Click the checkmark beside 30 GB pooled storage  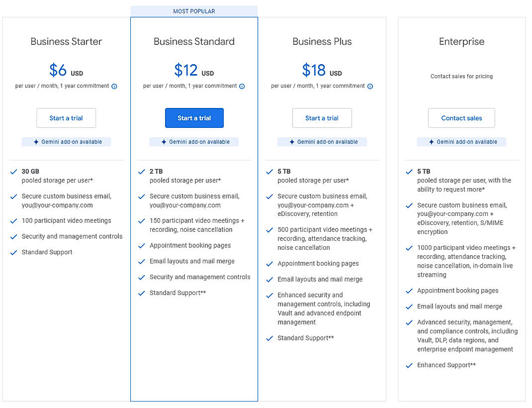click(x=13, y=172)
